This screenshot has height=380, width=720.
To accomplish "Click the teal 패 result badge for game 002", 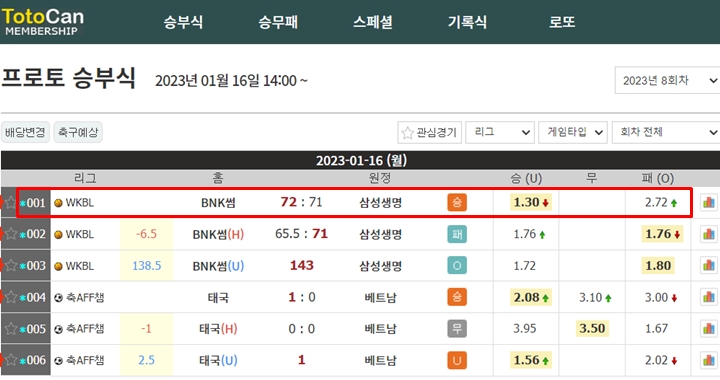I will [x=457, y=234].
